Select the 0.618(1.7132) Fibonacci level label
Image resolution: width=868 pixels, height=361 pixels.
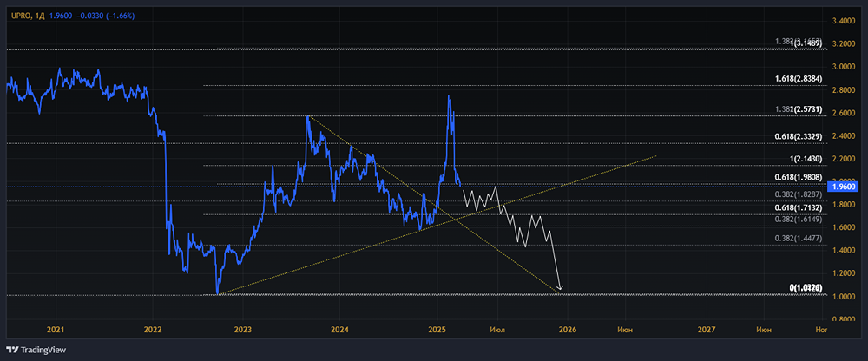798,207
